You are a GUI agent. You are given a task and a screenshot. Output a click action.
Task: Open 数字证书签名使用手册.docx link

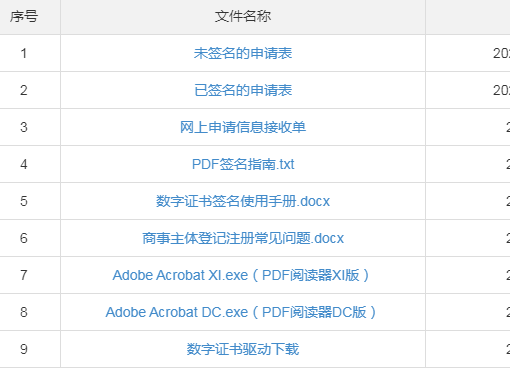tap(243, 201)
